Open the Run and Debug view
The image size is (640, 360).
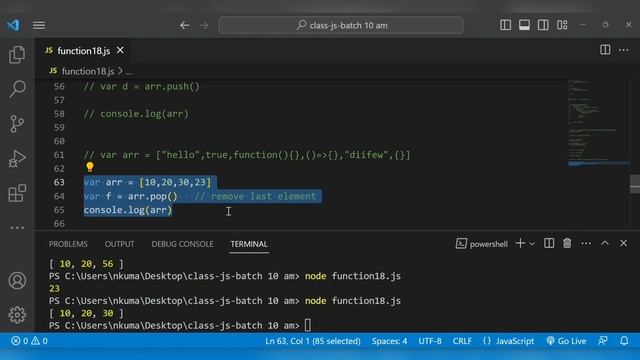[x=17, y=158]
